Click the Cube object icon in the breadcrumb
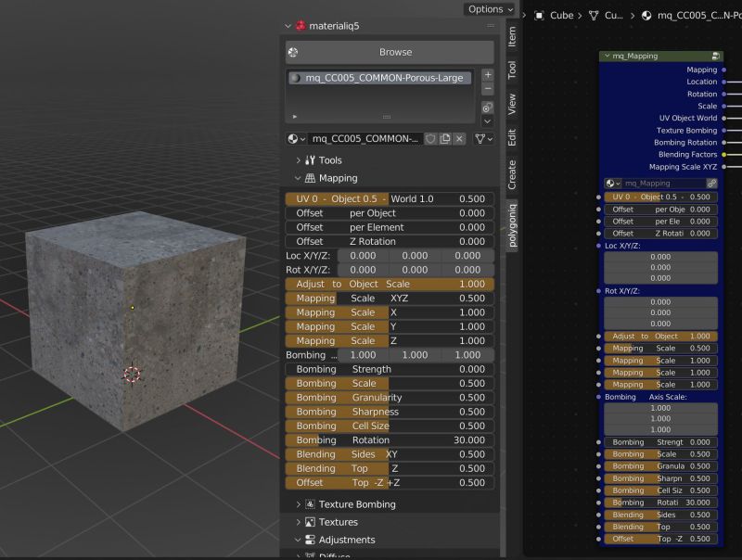This screenshot has height=560, width=742. point(537,15)
